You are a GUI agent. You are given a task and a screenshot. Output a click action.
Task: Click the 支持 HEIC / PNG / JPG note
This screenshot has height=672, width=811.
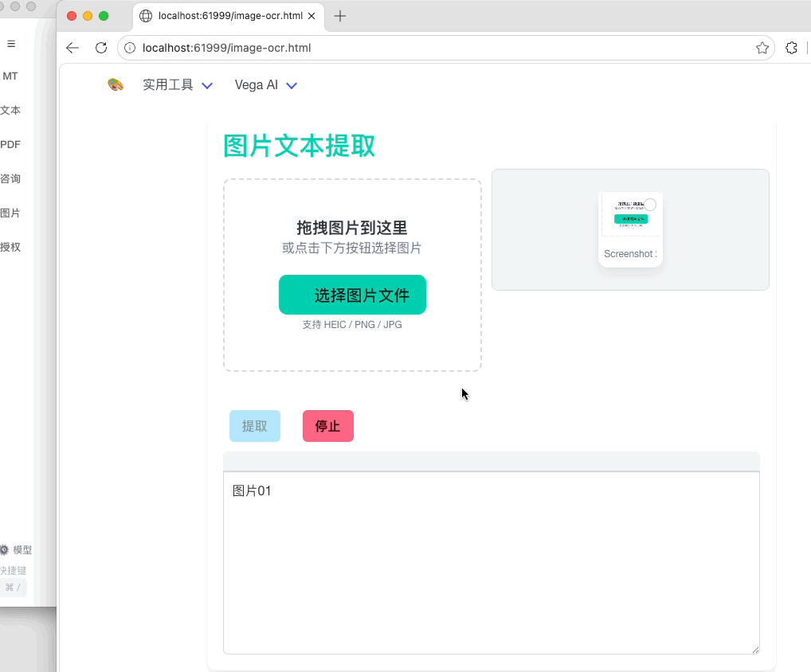351,325
